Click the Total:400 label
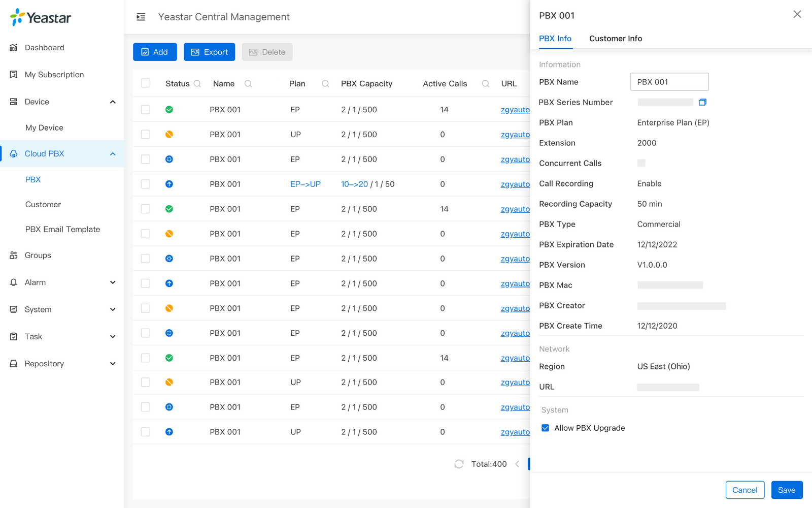The width and height of the screenshot is (812, 508). (x=489, y=464)
